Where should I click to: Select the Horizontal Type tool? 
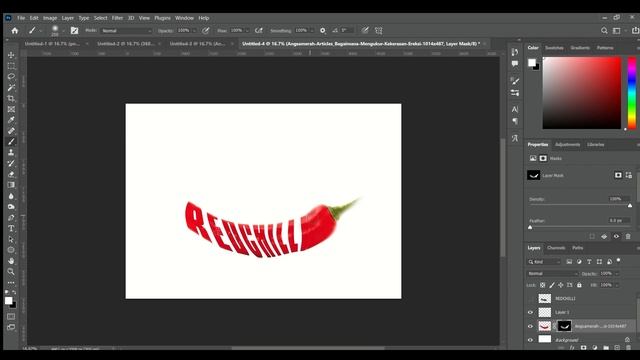pyautogui.click(x=11, y=228)
